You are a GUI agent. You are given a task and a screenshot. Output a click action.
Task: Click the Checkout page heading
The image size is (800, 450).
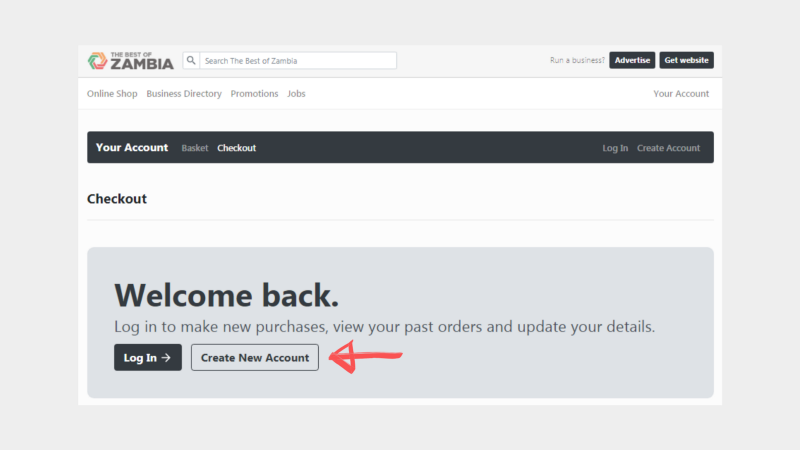click(117, 198)
